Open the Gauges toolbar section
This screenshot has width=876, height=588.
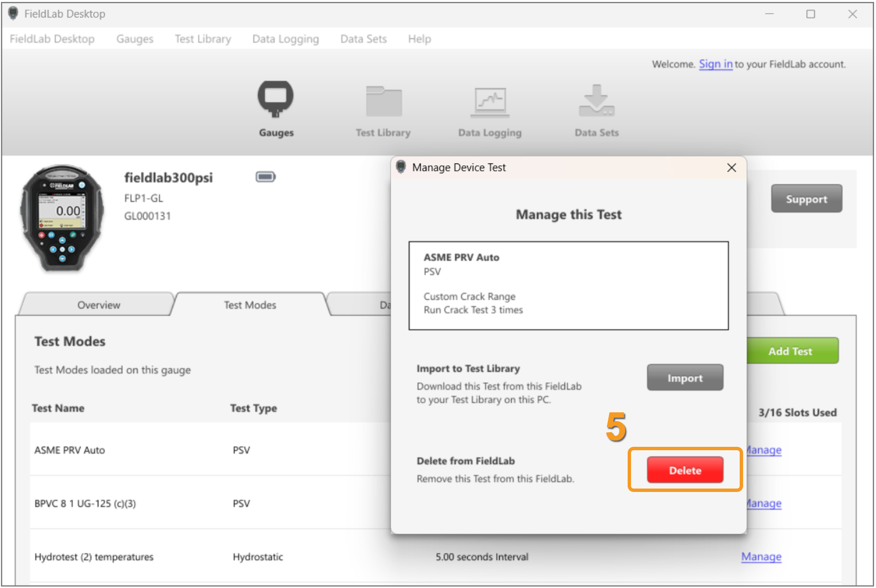(276, 109)
